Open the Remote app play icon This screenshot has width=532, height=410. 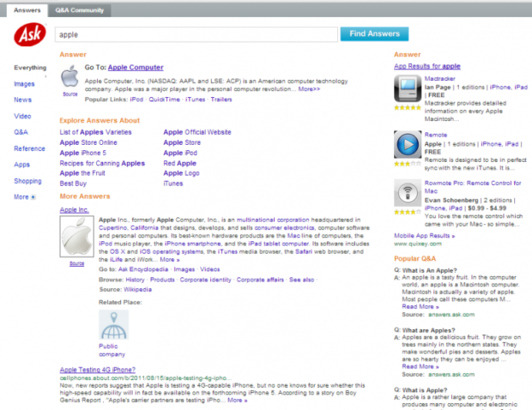click(407, 142)
